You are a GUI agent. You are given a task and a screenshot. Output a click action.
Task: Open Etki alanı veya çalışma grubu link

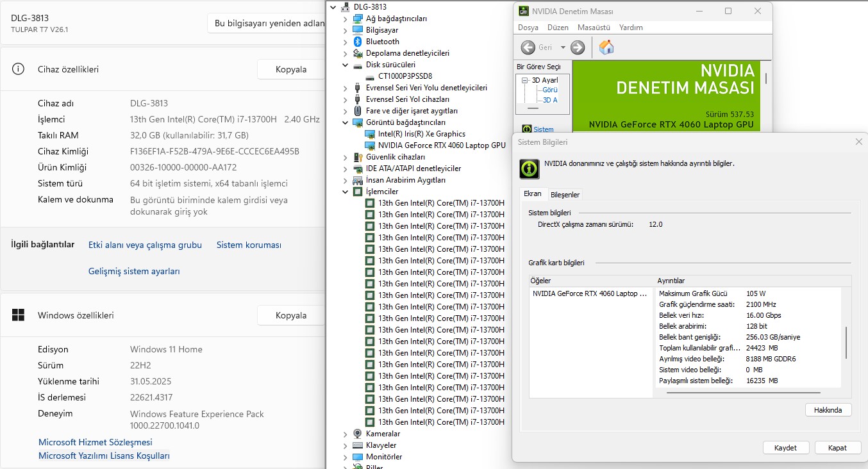click(x=145, y=245)
